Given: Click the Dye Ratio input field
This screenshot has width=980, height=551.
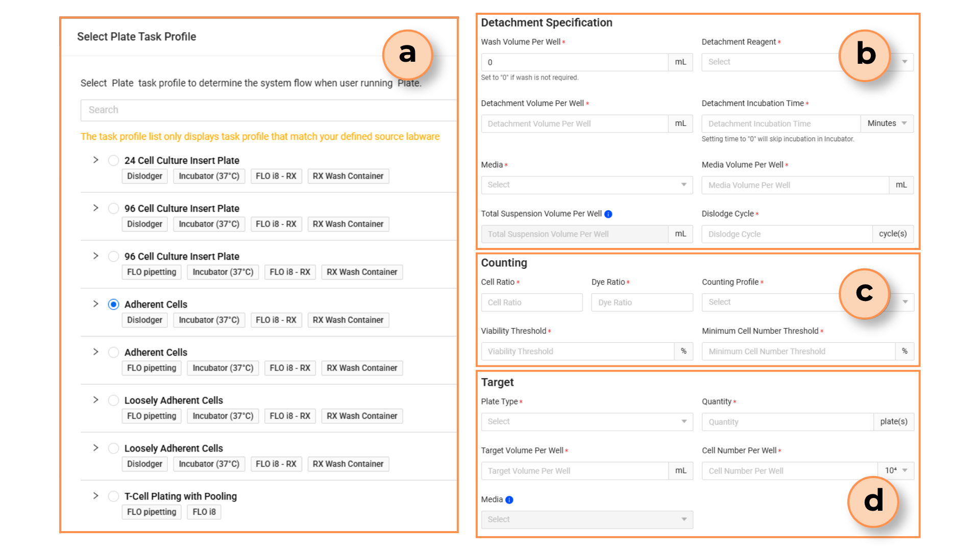Looking at the screenshot, I should tap(642, 303).
